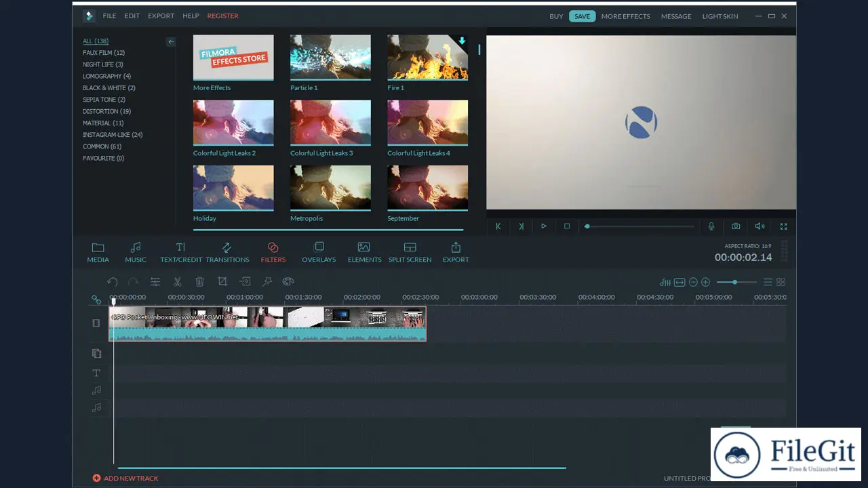The image size is (868, 488).
Task: Toggle the timeline link/chain icon
Action: pos(96,300)
